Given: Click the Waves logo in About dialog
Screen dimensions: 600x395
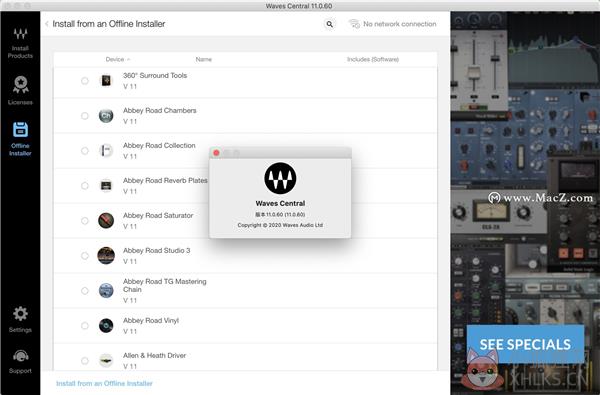Looking at the screenshot, I should 280,178.
